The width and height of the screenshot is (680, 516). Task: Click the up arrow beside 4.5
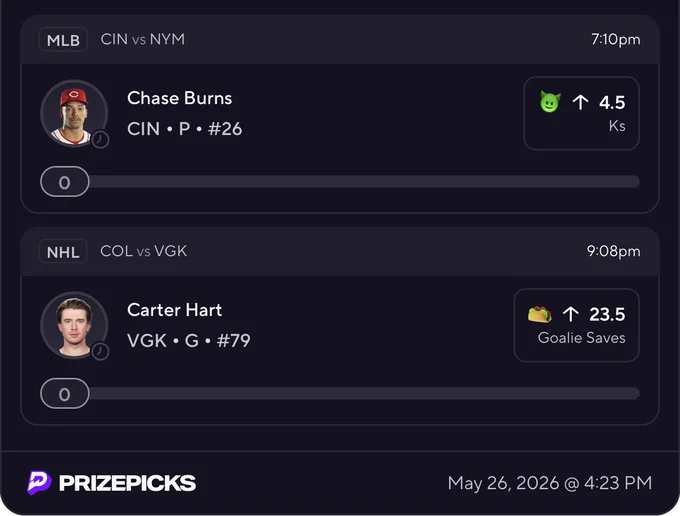click(580, 102)
